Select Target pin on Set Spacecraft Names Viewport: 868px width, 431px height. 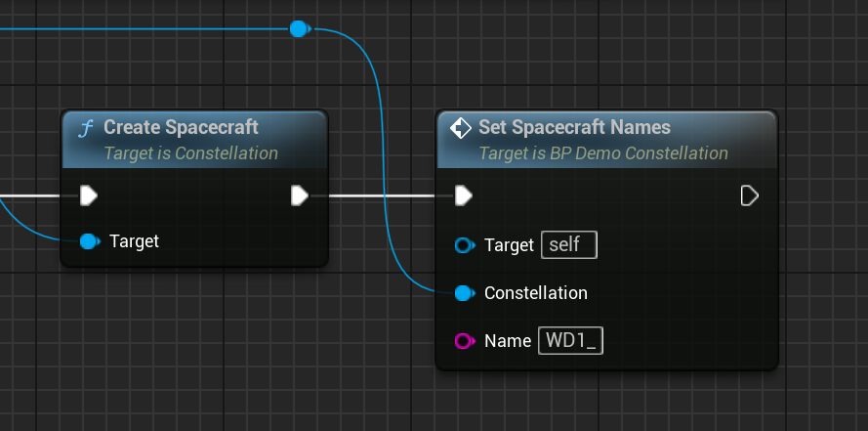pyautogui.click(x=464, y=245)
